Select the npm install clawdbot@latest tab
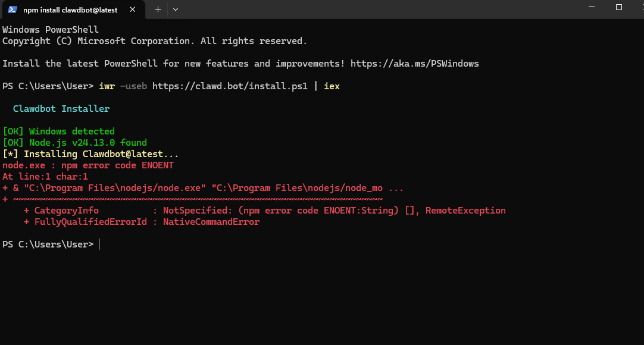 pos(70,10)
